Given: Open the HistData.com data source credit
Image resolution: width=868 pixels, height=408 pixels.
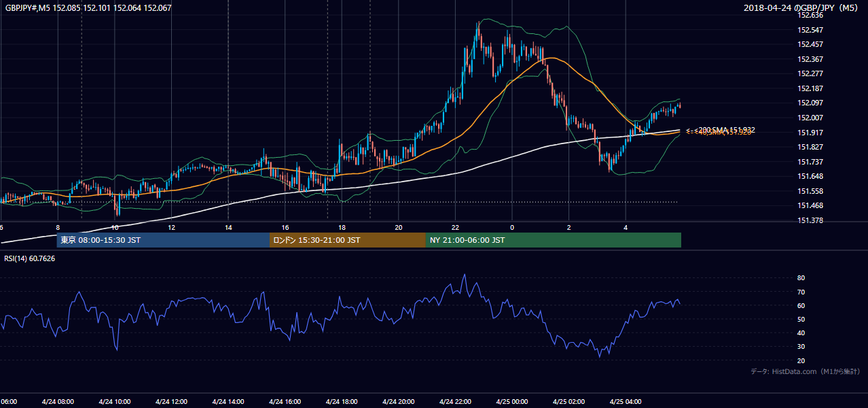Looking at the screenshot, I should [806, 371].
